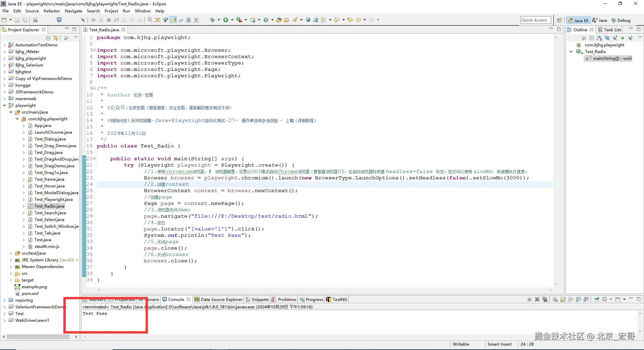Open the Outline View Menu triangle

click(x=640, y=37)
